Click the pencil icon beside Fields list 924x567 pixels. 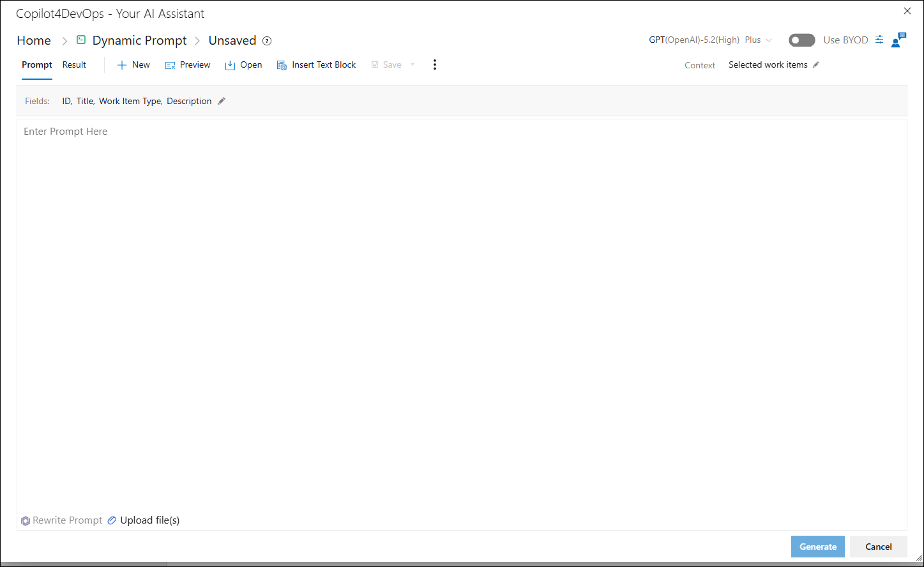222,101
